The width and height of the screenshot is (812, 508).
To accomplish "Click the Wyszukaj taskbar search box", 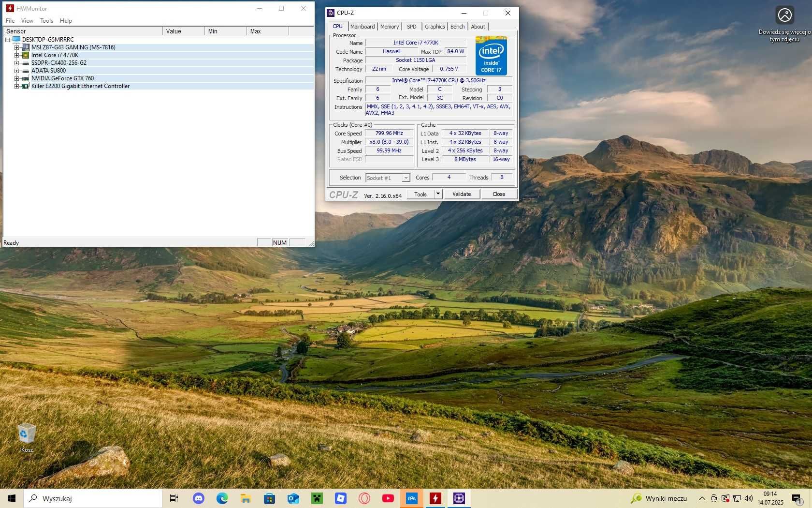I will 93,498.
